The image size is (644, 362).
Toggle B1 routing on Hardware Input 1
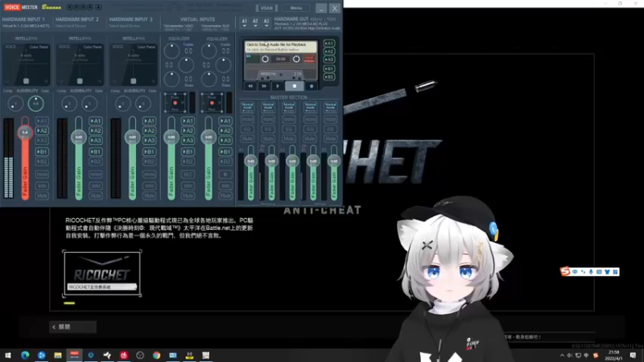click(x=42, y=152)
